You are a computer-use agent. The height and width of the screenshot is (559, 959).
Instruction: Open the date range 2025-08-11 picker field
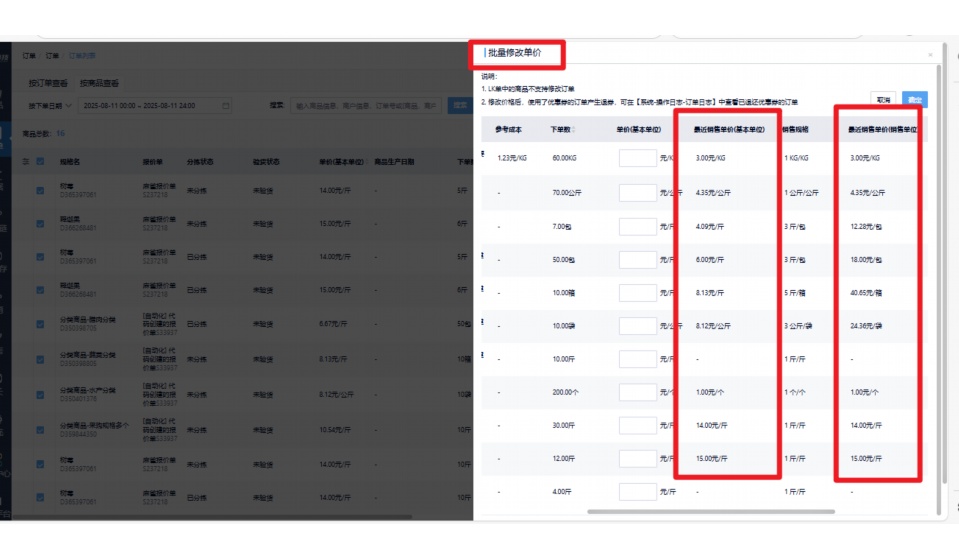coord(150,105)
